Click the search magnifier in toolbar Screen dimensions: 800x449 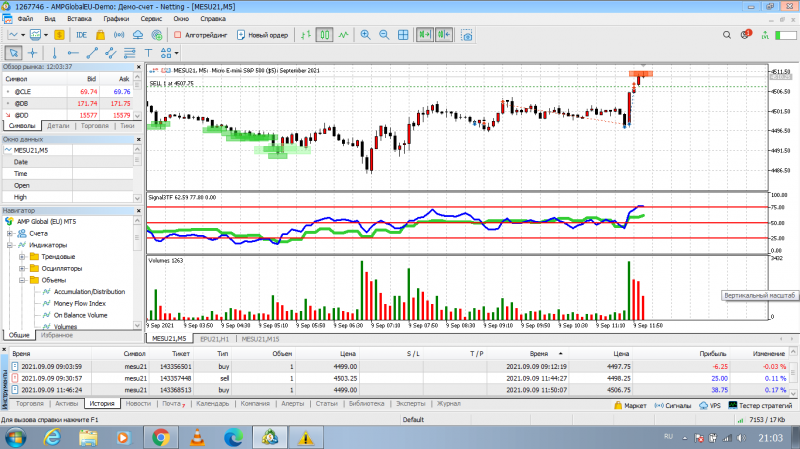pos(727,35)
